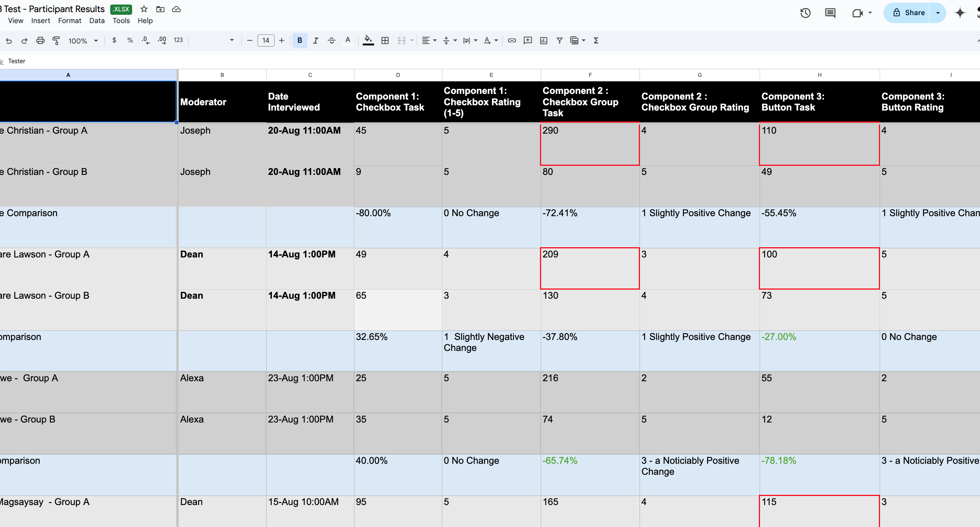Screen dimensions: 980x527
Task: Open the font family dropdown
Action: click(x=214, y=40)
